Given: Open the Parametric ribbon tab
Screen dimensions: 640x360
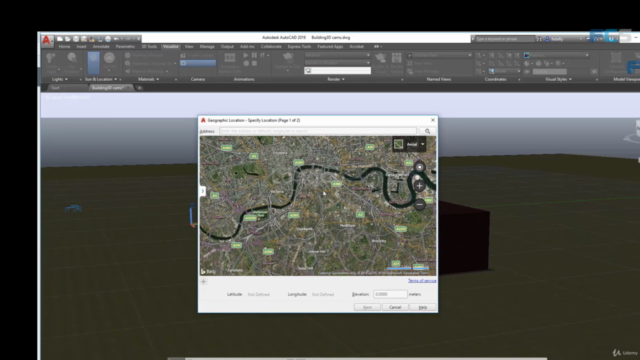Looking at the screenshot, I should click(x=125, y=47).
